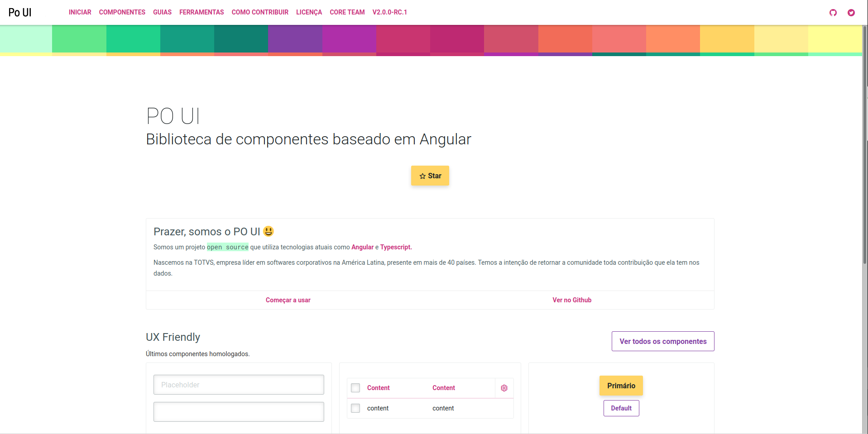Open table column settings gear icon

tap(504, 388)
